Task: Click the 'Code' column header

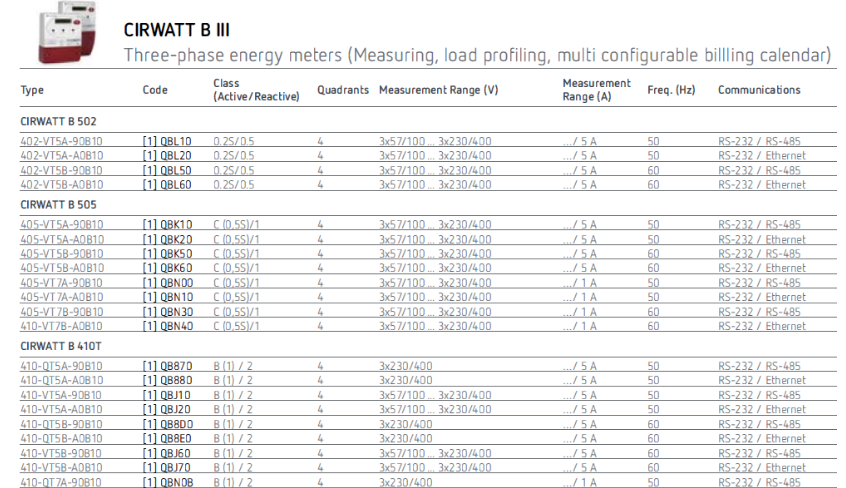Action: pos(155,90)
